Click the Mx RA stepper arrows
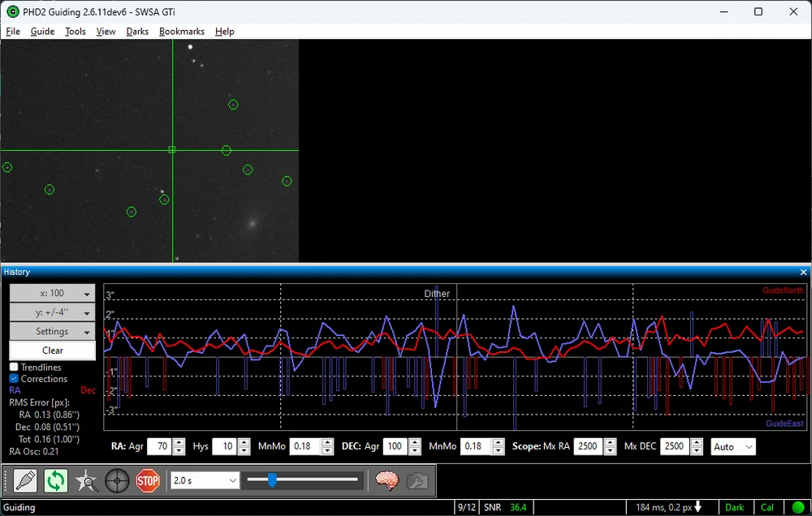This screenshot has width=812, height=516. [x=610, y=446]
